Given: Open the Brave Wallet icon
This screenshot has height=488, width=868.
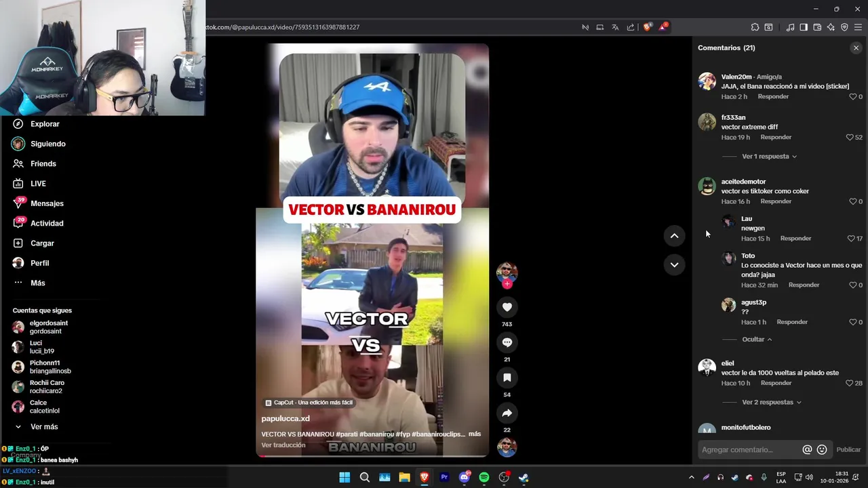Looking at the screenshot, I should (x=817, y=27).
